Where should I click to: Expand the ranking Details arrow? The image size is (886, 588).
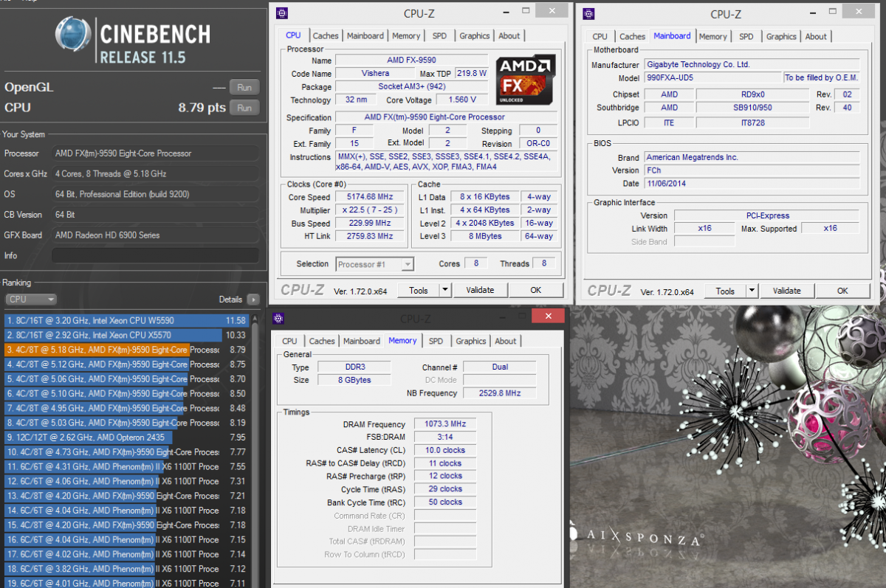253,300
